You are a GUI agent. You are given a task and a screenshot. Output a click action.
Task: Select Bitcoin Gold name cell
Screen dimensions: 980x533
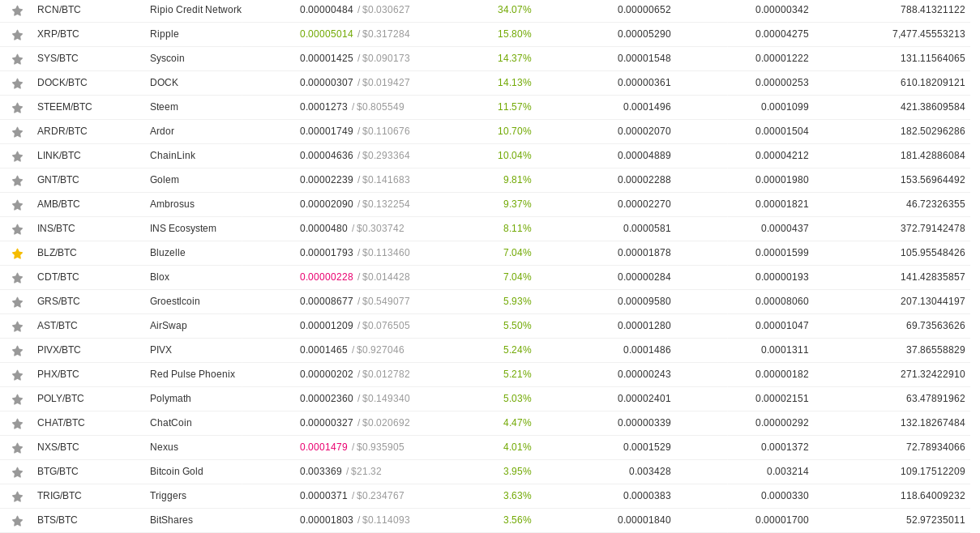tap(177, 471)
